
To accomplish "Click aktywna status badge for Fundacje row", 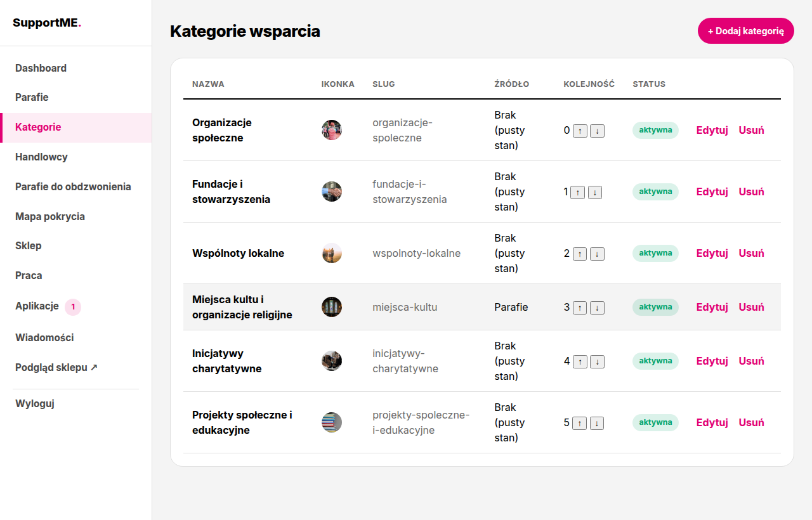I will point(655,192).
